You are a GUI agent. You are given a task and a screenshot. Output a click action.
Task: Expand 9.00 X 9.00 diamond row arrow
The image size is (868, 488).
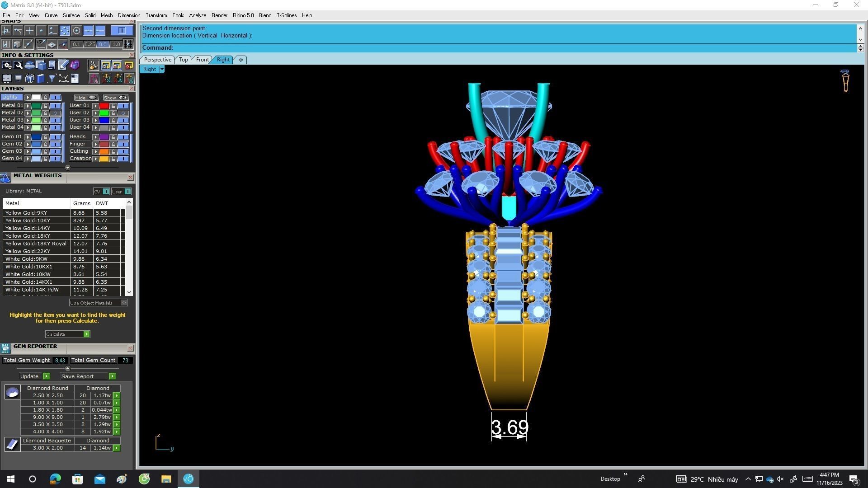[117, 418]
